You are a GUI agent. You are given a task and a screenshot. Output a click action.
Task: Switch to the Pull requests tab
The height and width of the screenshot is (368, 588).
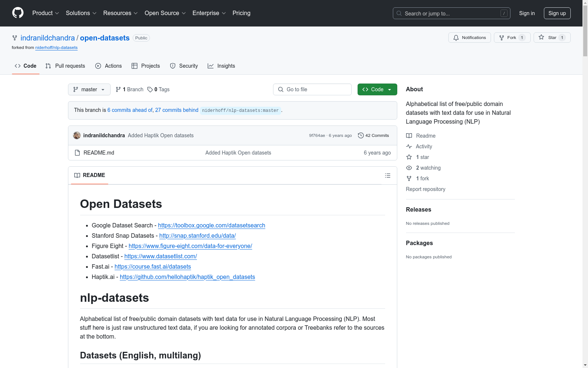pyautogui.click(x=65, y=66)
